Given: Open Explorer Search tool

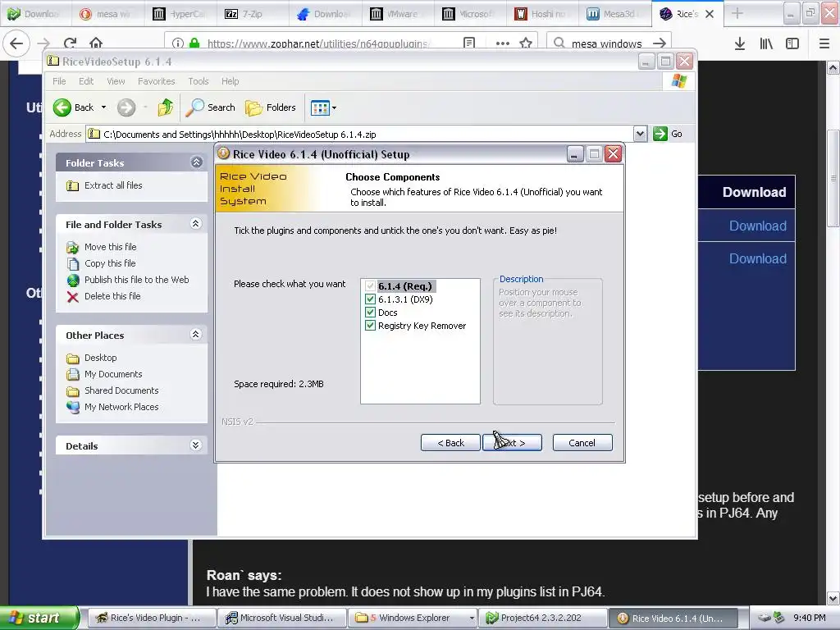Looking at the screenshot, I should pos(210,107).
